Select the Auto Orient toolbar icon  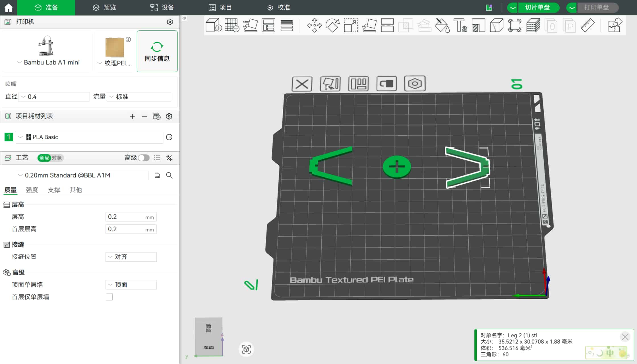tap(250, 25)
